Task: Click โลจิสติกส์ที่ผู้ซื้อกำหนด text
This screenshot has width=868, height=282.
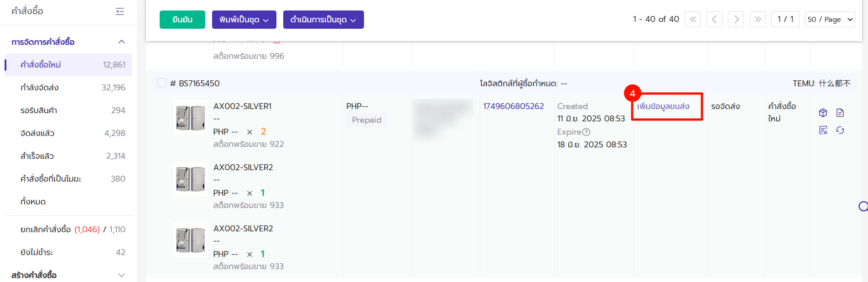Action: click(524, 84)
